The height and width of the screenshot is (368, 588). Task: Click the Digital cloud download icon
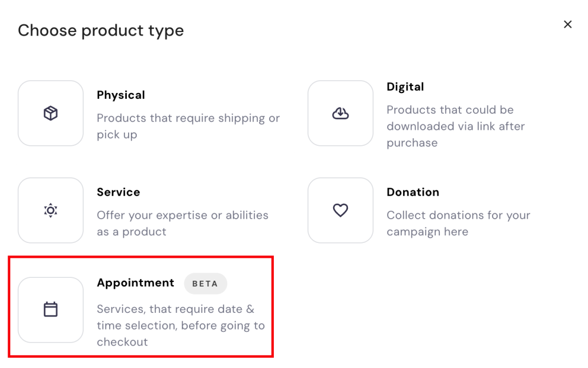340,113
